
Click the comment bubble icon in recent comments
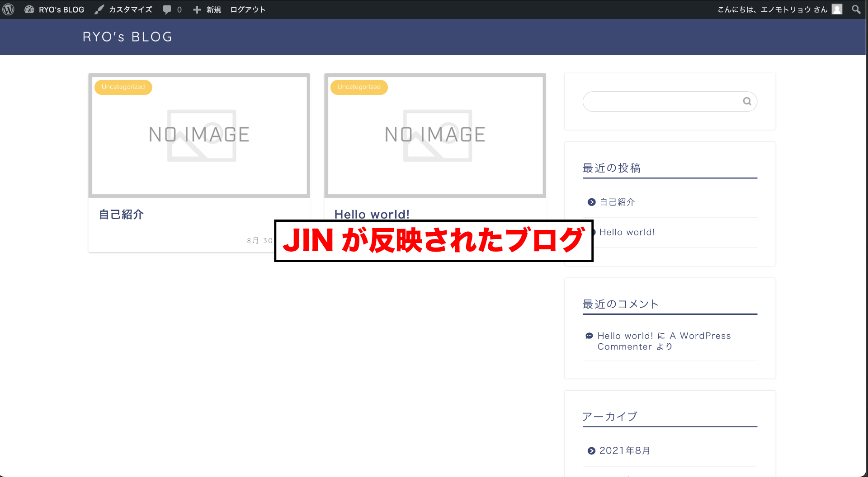(589, 336)
